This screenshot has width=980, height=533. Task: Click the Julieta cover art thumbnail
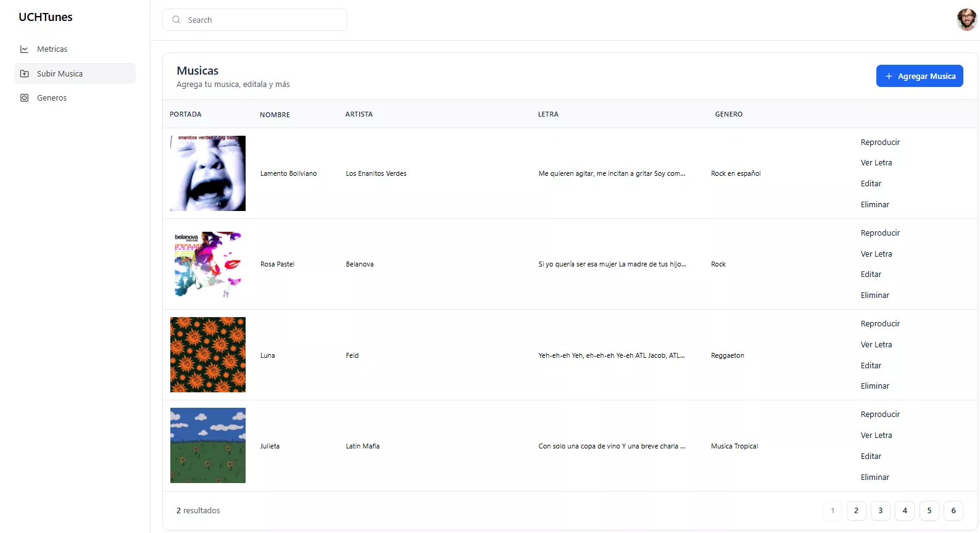coord(208,445)
